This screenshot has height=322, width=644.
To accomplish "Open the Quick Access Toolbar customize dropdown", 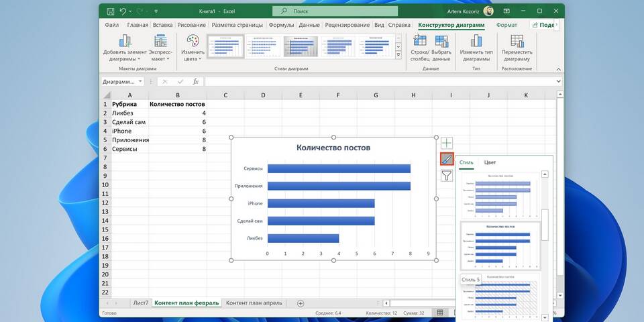I will (x=156, y=11).
